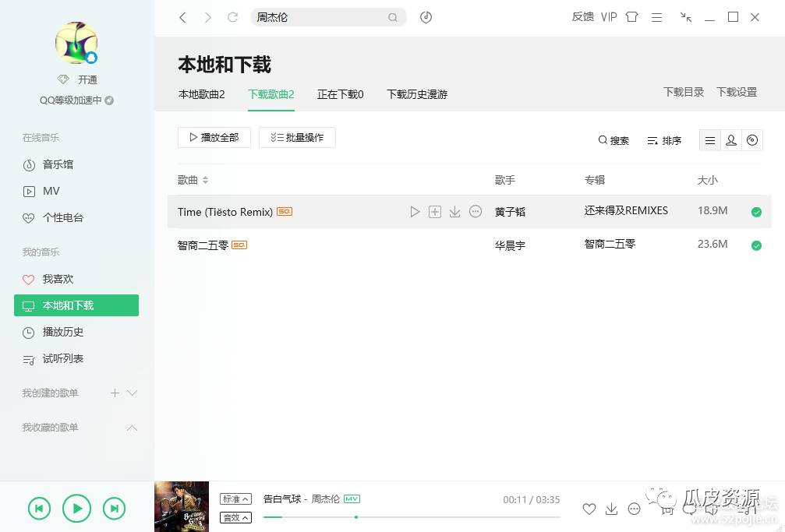The height and width of the screenshot is (532, 785).
Task: Select the song Time (Tiësto Remix)
Action: [x=225, y=212]
